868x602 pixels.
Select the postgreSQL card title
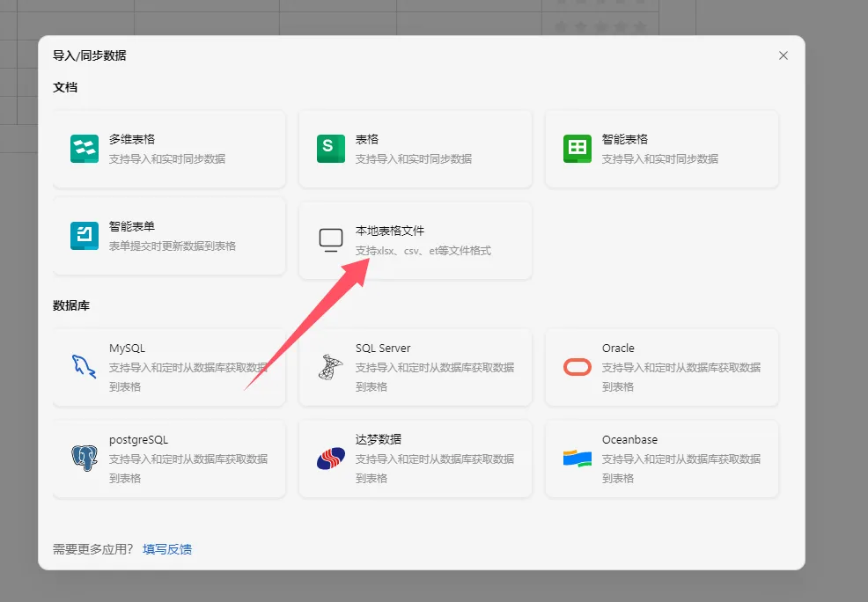[138, 440]
